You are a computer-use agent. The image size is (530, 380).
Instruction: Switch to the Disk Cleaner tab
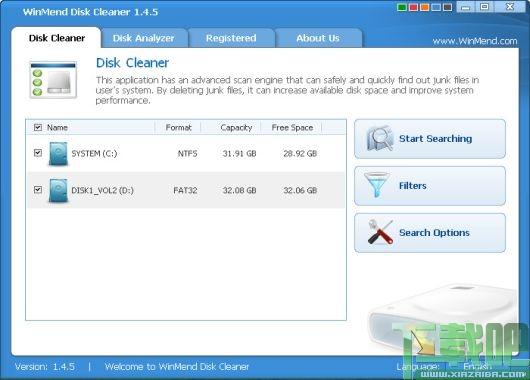coord(56,38)
